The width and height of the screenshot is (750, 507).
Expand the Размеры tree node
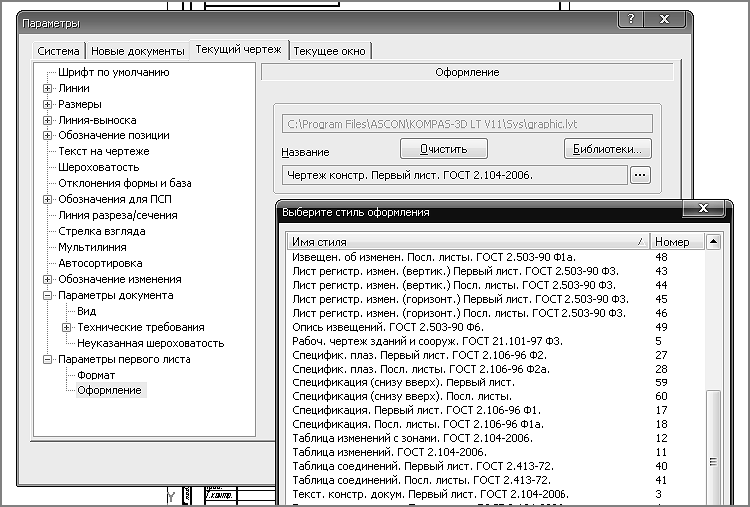[47, 104]
